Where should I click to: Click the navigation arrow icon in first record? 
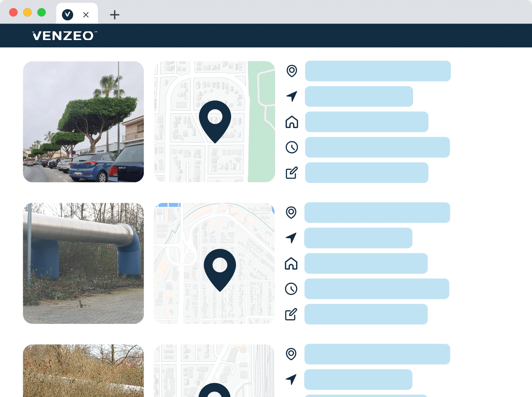point(292,96)
